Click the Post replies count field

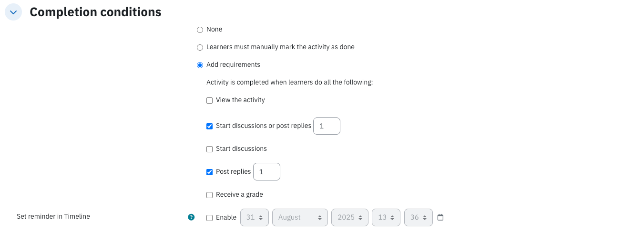point(266,172)
